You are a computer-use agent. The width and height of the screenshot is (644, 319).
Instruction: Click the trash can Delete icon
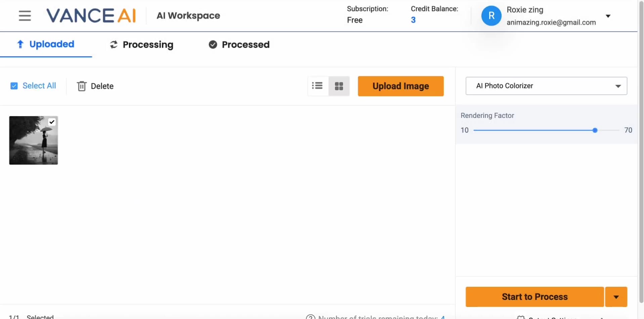click(x=82, y=86)
